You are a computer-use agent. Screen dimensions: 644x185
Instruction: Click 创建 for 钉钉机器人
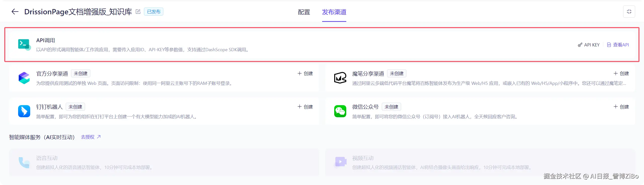click(x=308, y=107)
